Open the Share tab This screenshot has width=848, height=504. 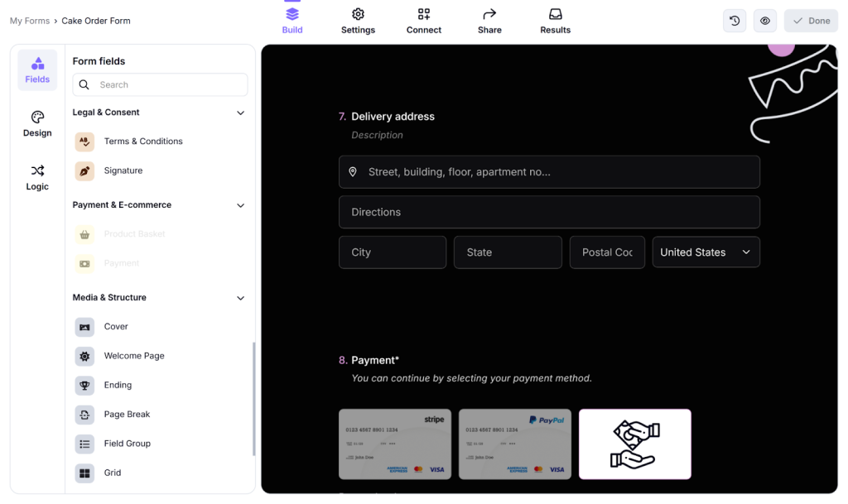point(489,20)
